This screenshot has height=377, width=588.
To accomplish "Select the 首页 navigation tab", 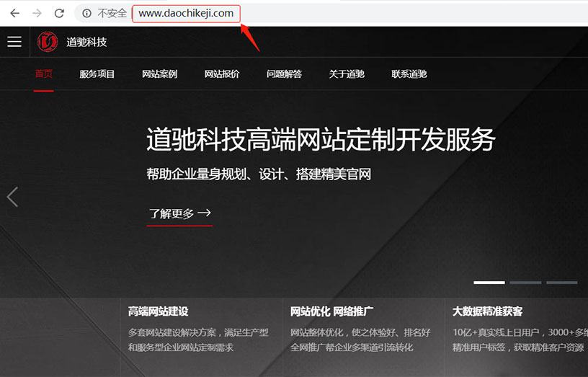I will [x=43, y=74].
